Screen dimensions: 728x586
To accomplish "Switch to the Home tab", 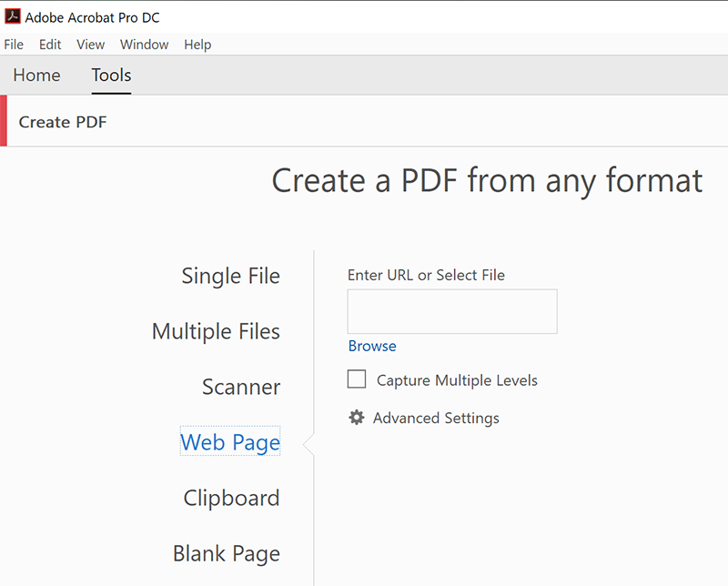I will pyautogui.click(x=36, y=76).
